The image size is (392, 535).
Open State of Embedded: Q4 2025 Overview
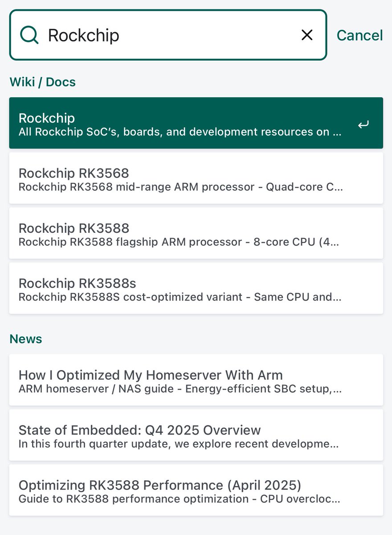coord(196,435)
